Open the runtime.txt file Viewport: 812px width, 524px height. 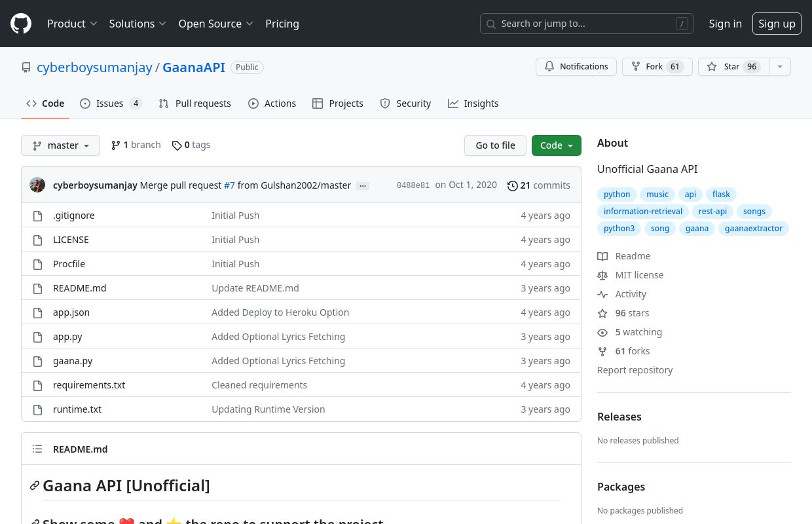pyautogui.click(x=77, y=409)
